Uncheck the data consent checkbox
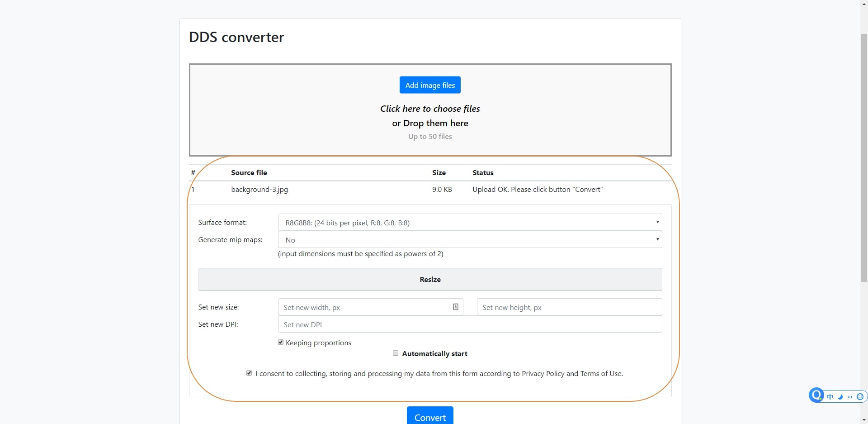Viewport: 868px width, 424px height. pos(249,373)
